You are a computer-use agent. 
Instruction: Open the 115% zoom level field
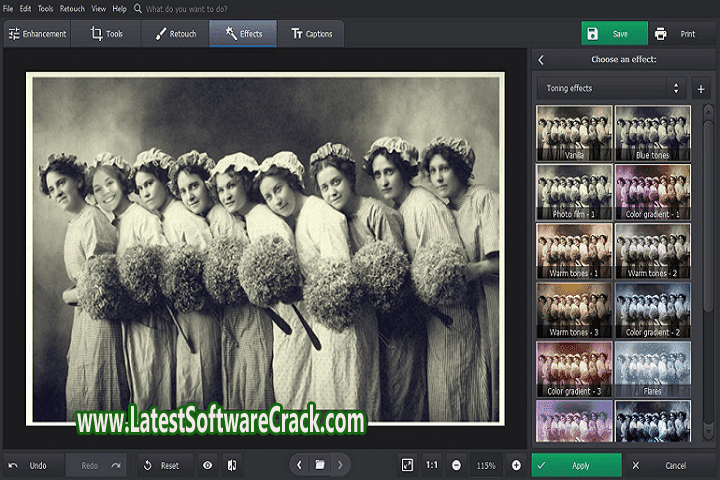(486, 465)
